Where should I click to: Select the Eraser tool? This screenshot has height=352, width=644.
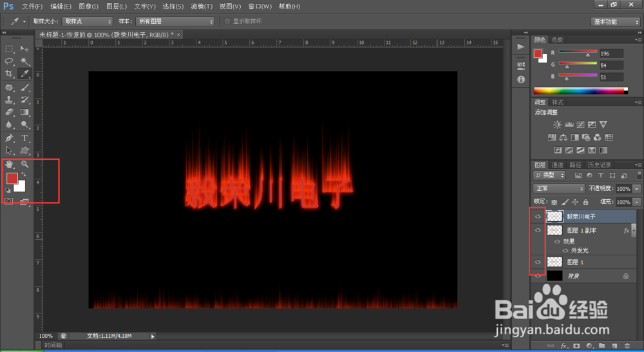tap(9, 112)
